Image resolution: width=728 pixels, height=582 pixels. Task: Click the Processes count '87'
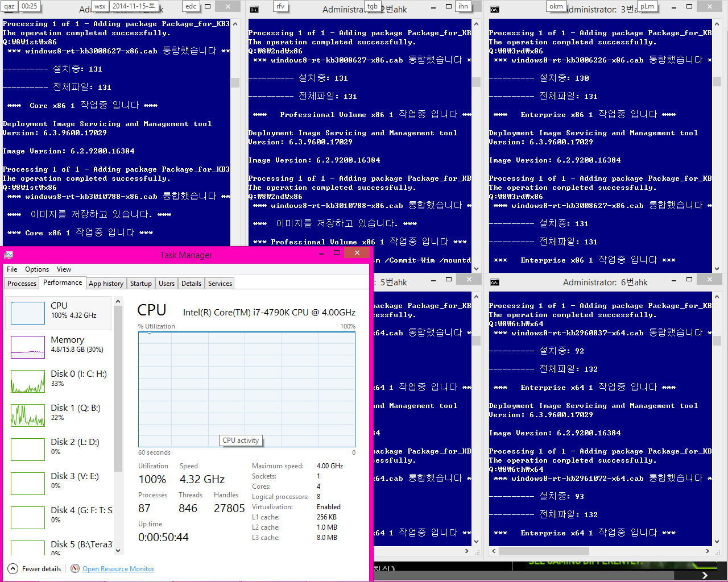[144, 508]
